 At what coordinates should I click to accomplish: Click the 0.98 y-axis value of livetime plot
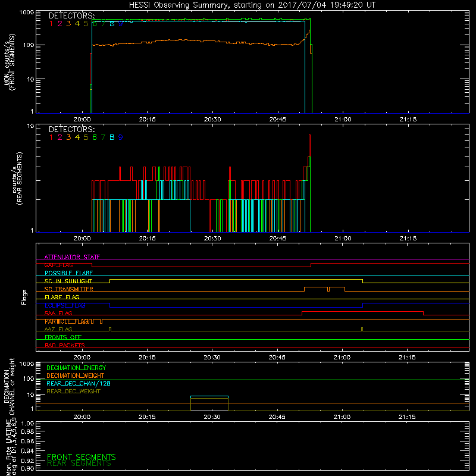coord(27,432)
